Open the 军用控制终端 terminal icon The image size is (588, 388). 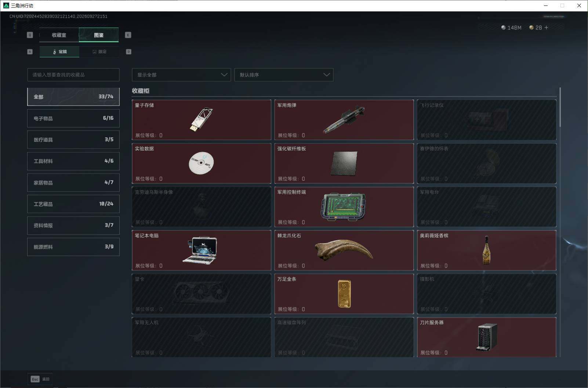point(343,206)
